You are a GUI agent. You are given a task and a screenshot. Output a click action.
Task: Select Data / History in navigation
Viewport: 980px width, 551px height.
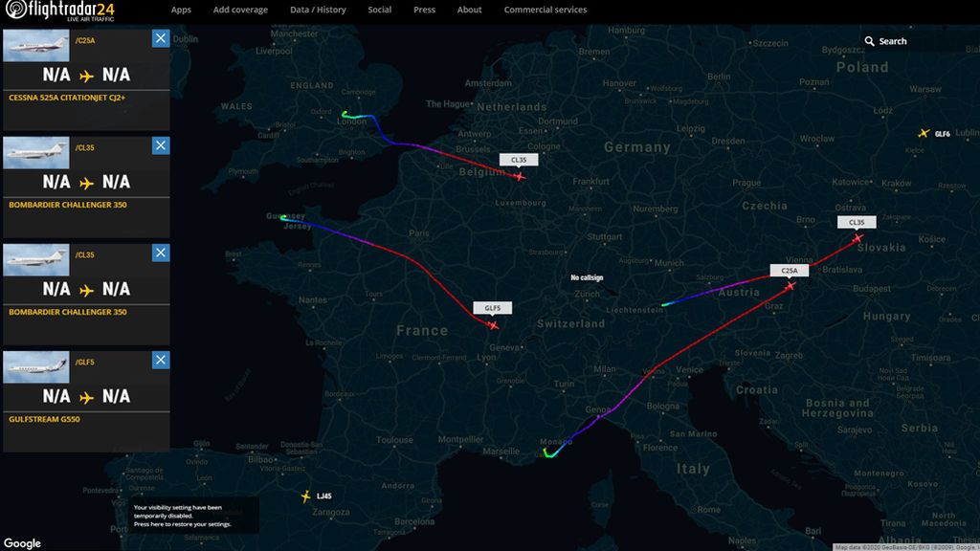click(318, 10)
